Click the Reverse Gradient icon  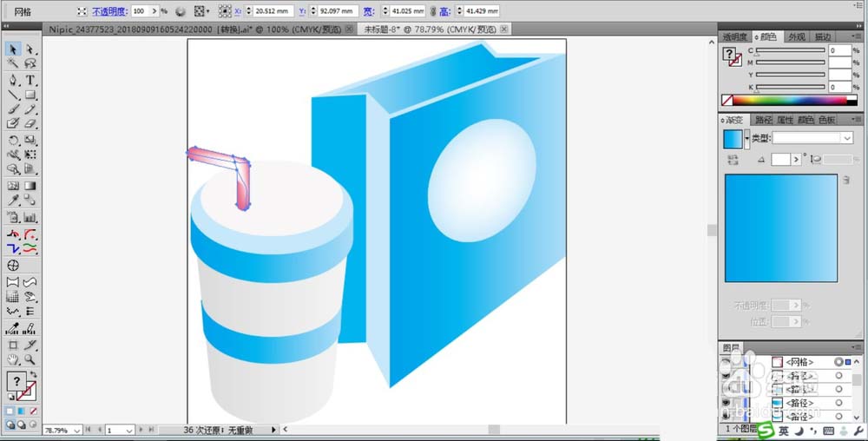733,160
